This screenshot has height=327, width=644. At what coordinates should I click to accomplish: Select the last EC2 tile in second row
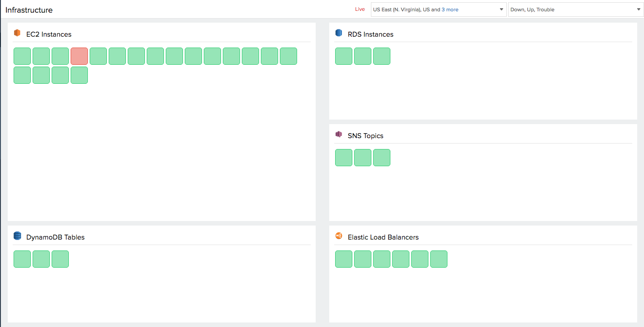(x=79, y=75)
